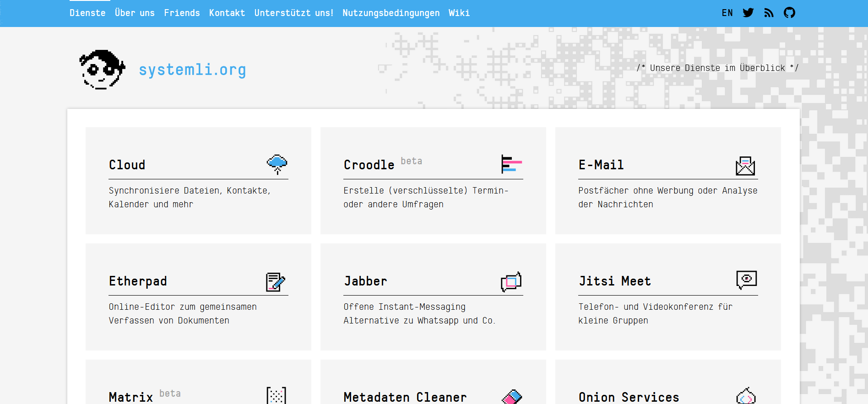Click the systemli face logo
This screenshot has width=868, height=404.
[102, 70]
